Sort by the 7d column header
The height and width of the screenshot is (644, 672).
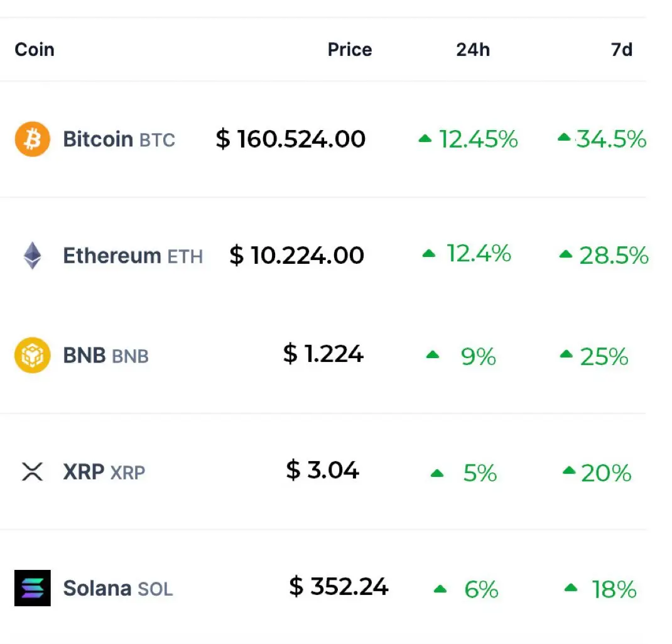click(x=622, y=50)
